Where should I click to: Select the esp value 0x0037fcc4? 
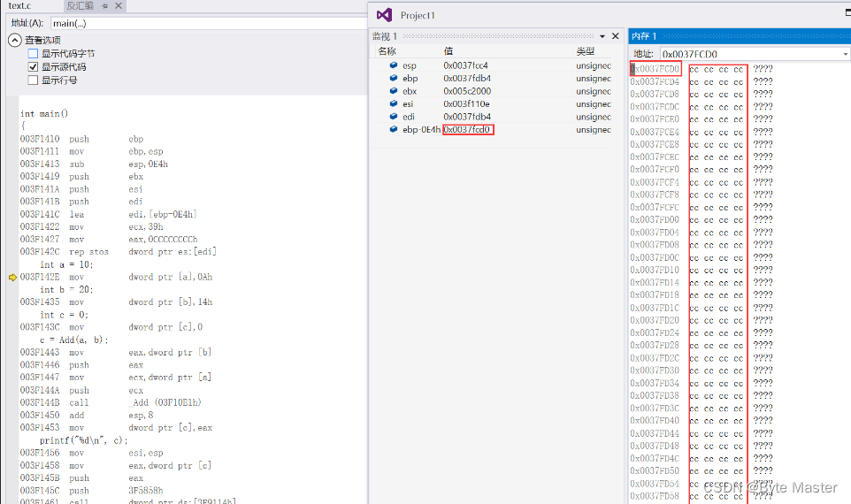tap(465, 65)
